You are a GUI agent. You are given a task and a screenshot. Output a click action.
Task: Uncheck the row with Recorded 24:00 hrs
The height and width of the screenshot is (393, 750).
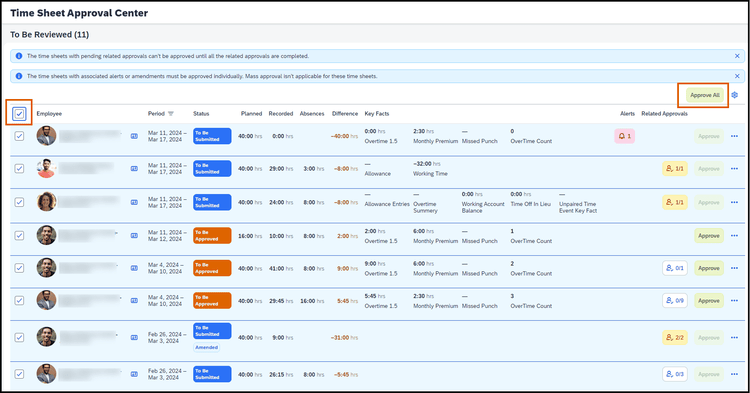19,202
